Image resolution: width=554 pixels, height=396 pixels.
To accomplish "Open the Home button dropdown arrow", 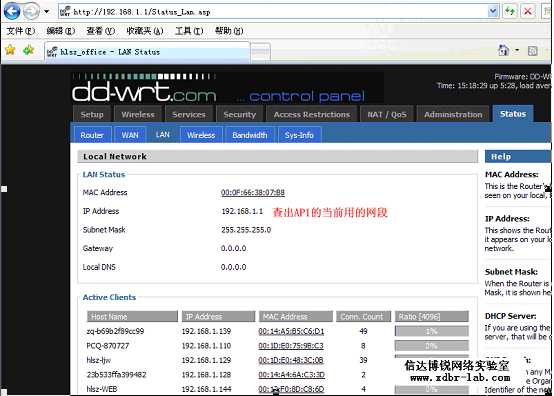I will (517, 50).
